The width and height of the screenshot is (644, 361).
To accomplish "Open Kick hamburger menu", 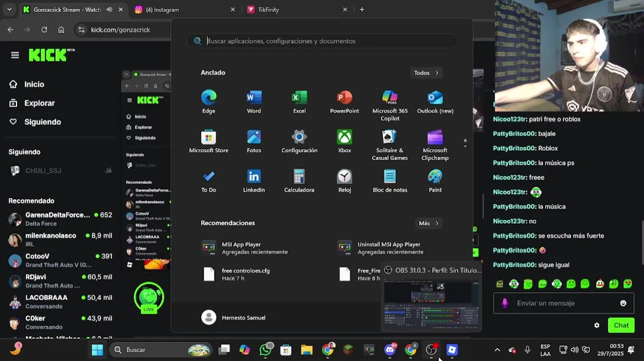I will pyautogui.click(x=15, y=55).
